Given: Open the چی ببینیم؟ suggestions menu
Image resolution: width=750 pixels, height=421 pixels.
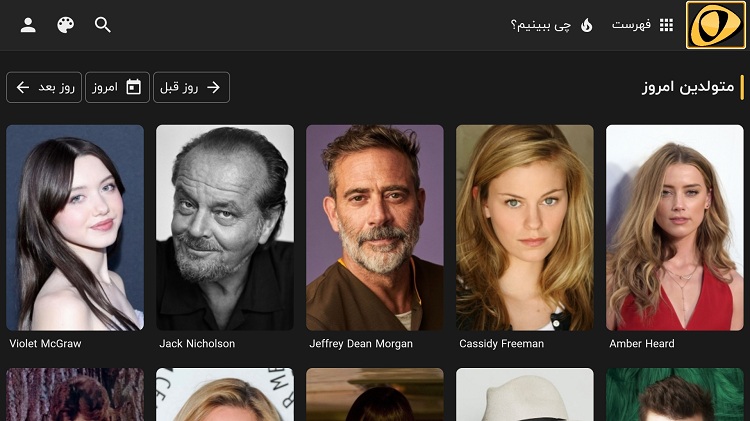Looking at the screenshot, I should 552,25.
